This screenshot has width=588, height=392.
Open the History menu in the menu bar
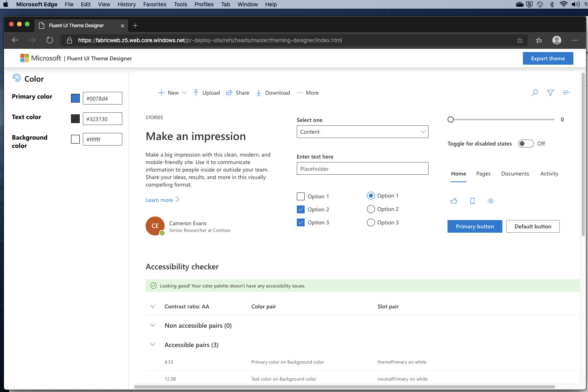[x=126, y=4]
